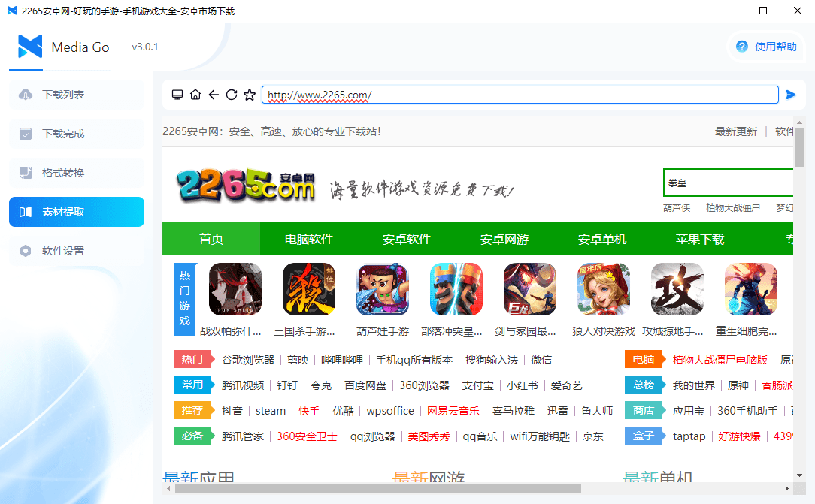Select 电脑软件 in green navigation bar

(x=309, y=239)
